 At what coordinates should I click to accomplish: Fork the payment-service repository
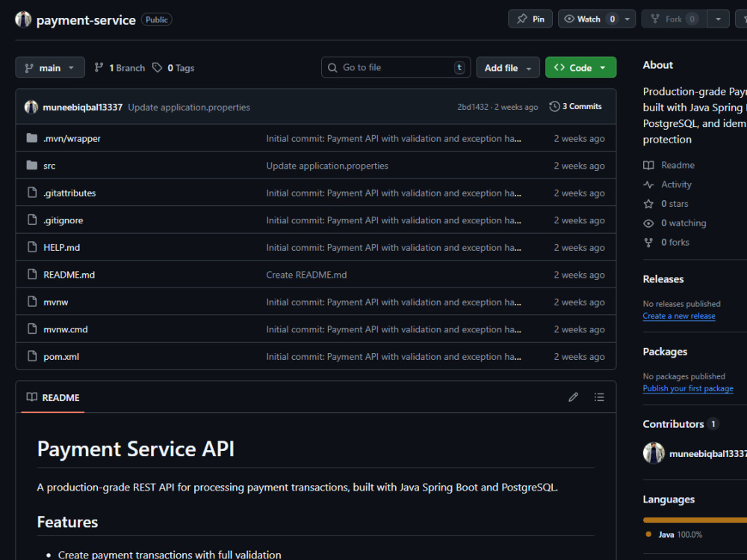674,19
